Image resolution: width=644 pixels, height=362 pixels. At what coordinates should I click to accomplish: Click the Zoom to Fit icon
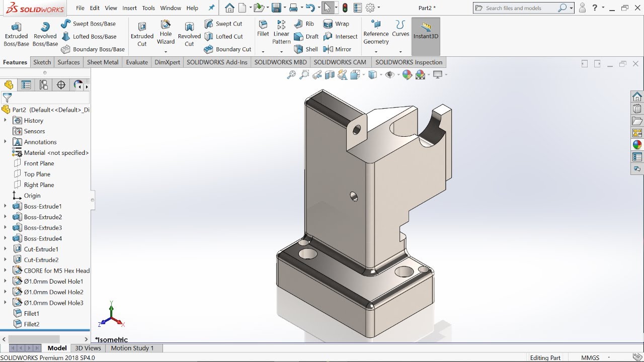coord(291,75)
